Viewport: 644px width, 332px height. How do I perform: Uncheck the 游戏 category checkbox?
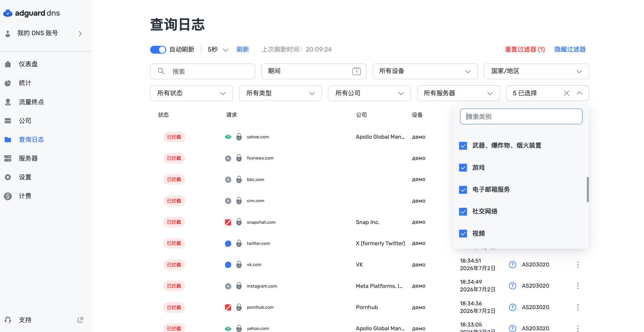click(463, 168)
